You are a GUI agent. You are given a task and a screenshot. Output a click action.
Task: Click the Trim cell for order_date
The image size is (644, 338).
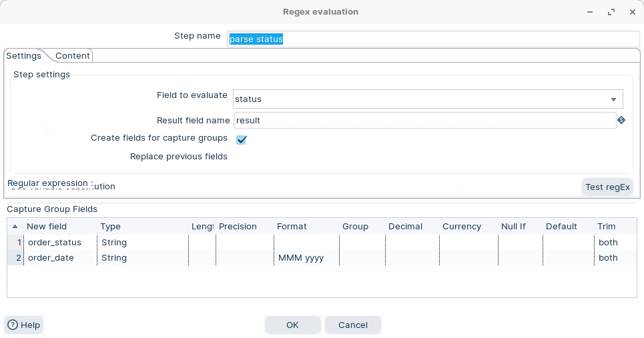(x=614, y=258)
